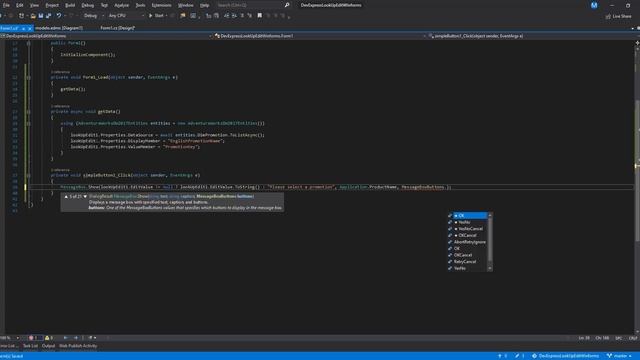The width and height of the screenshot is (640, 360).
Task: Open the Build menu
Action: (x=70, y=5)
